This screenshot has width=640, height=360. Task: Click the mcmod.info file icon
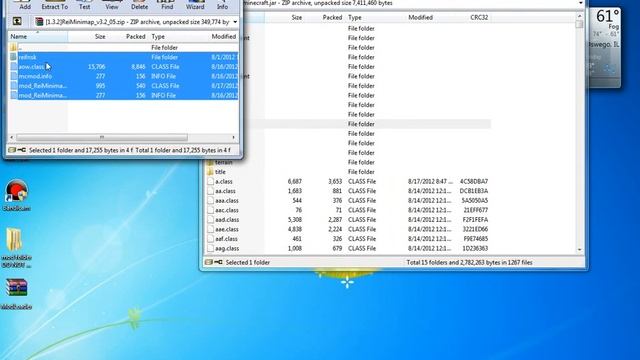click(x=13, y=76)
